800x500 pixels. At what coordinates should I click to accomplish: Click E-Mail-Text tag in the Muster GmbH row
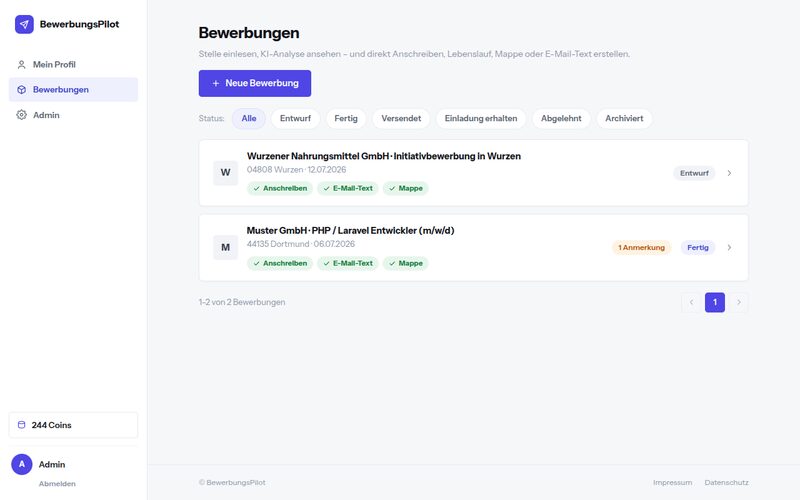tap(348, 263)
